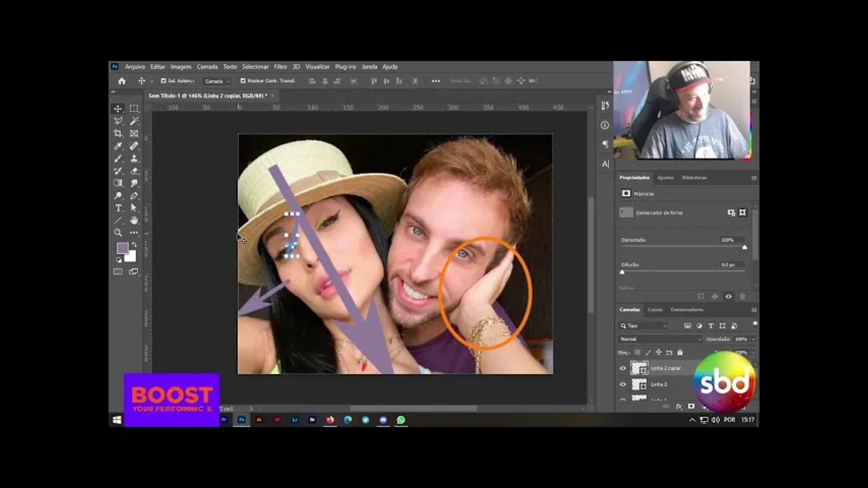Toggle the layer filter on/off switch
Screen dimensions: 868x488
[x=755, y=325]
